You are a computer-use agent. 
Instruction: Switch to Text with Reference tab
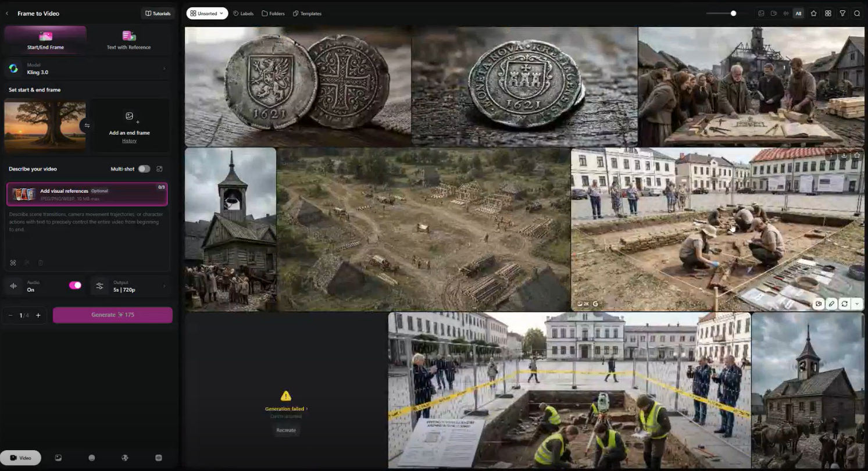pyautogui.click(x=128, y=40)
